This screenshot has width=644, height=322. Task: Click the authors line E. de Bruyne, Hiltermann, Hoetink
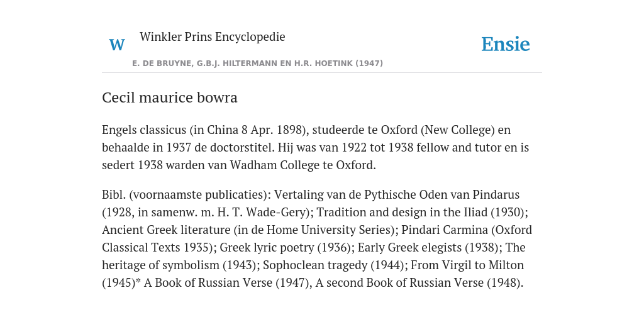pos(257,64)
